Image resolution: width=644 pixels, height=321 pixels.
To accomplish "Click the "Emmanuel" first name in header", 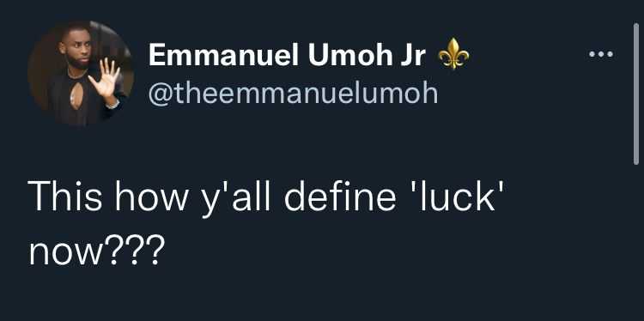I will point(225,55).
